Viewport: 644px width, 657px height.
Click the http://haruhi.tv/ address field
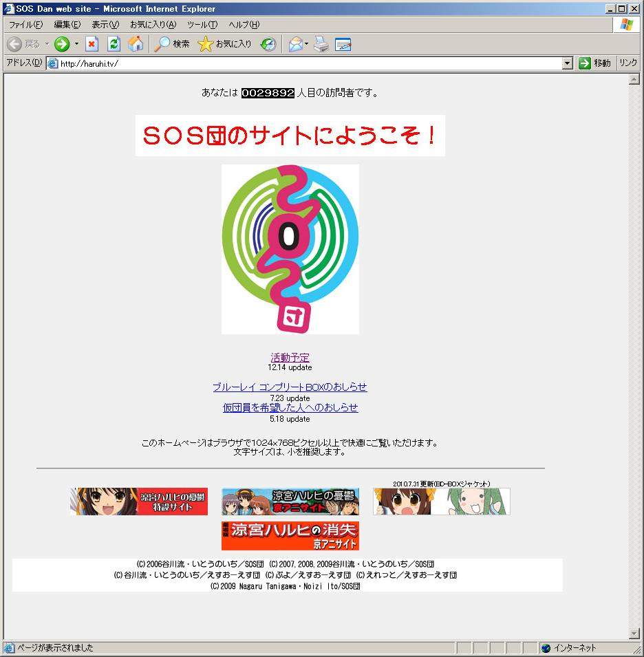[310, 64]
